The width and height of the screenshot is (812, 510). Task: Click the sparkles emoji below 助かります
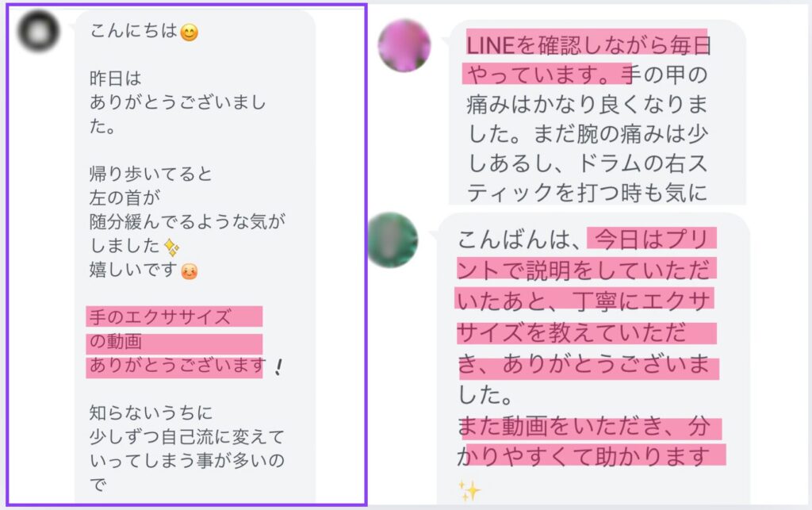(469, 490)
